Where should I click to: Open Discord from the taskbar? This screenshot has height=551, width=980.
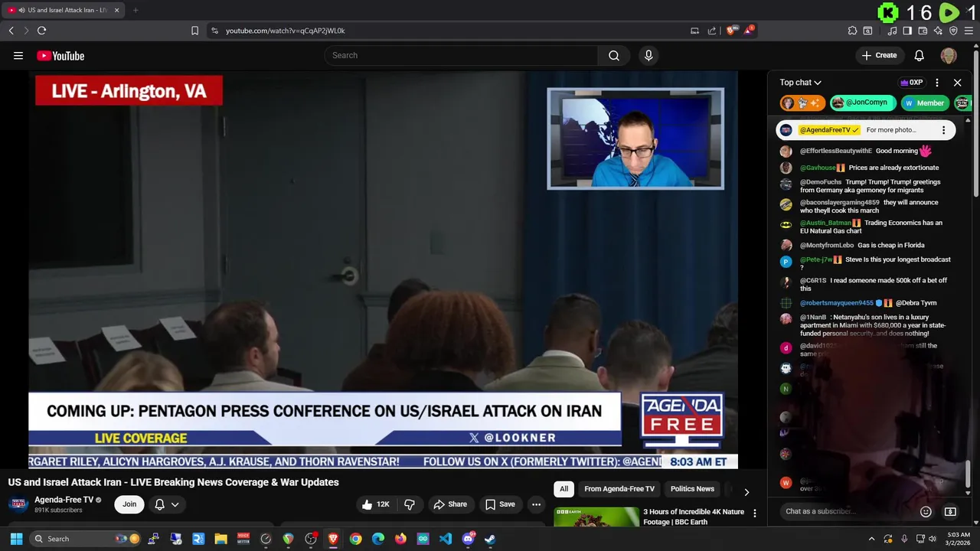[468, 539]
